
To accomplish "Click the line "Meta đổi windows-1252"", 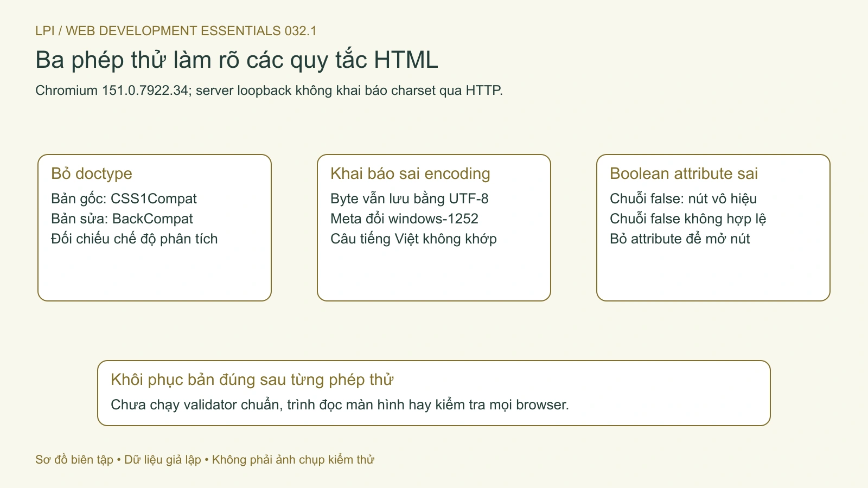I will pyautogui.click(x=404, y=219).
